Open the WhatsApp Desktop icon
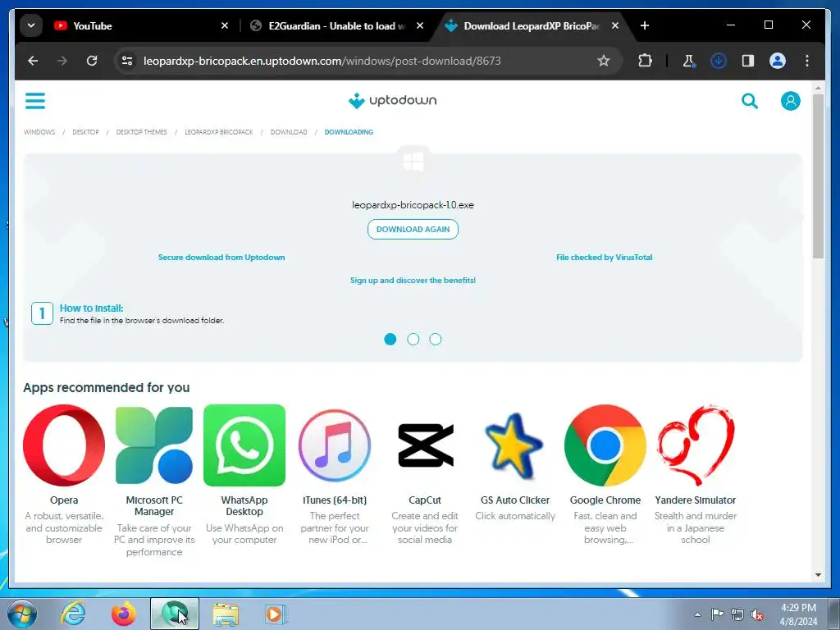This screenshot has height=630, width=840. (x=244, y=445)
